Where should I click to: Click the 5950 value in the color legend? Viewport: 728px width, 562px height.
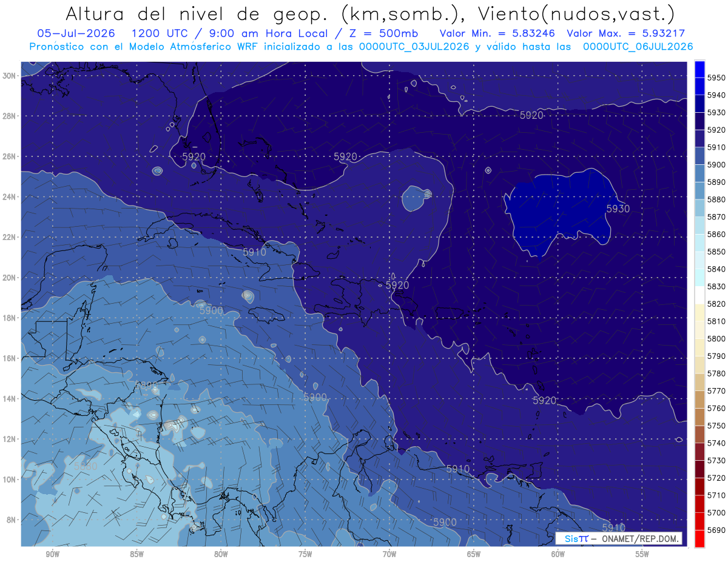point(716,78)
